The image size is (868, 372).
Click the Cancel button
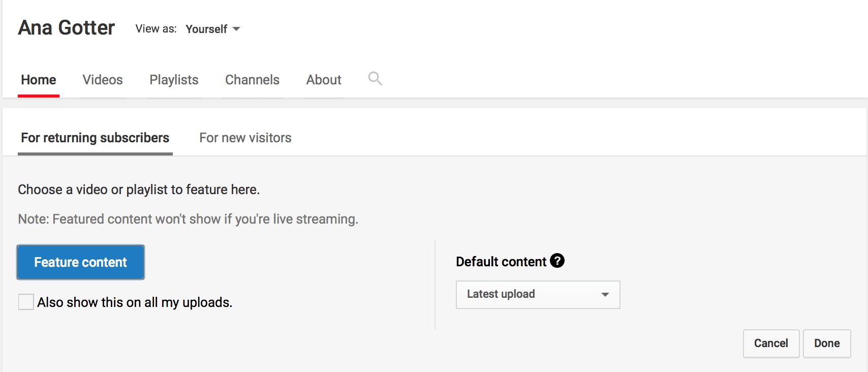coord(771,344)
